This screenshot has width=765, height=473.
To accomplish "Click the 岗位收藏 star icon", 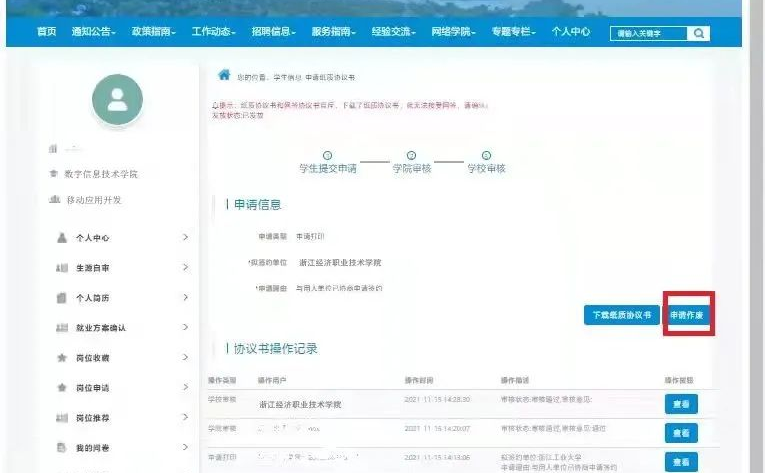I will [62, 358].
